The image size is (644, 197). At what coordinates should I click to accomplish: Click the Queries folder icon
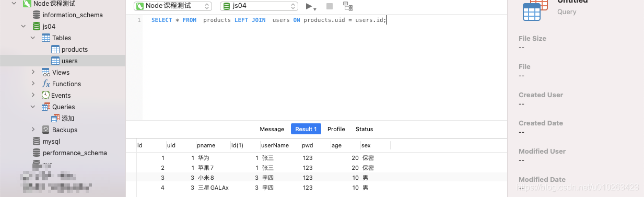46,107
